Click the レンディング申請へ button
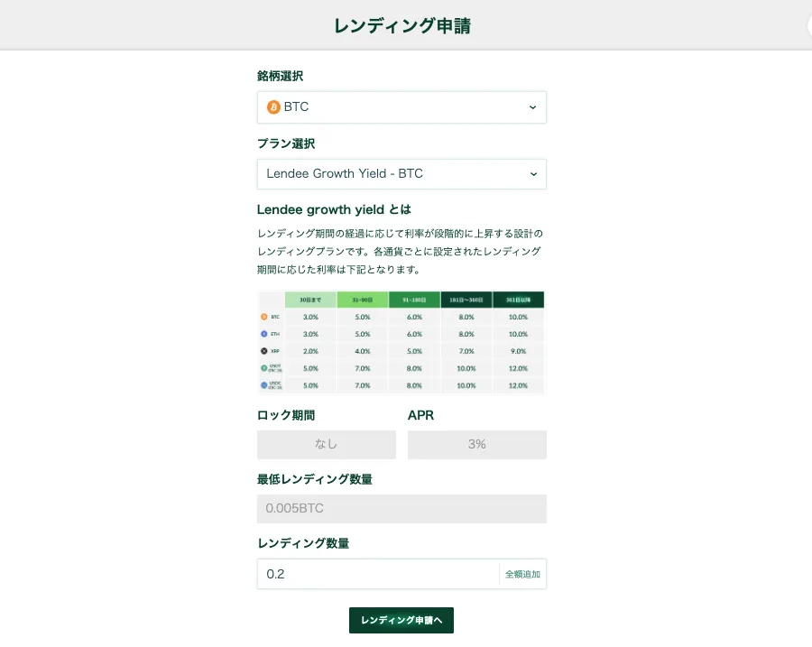 coord(401,620)
